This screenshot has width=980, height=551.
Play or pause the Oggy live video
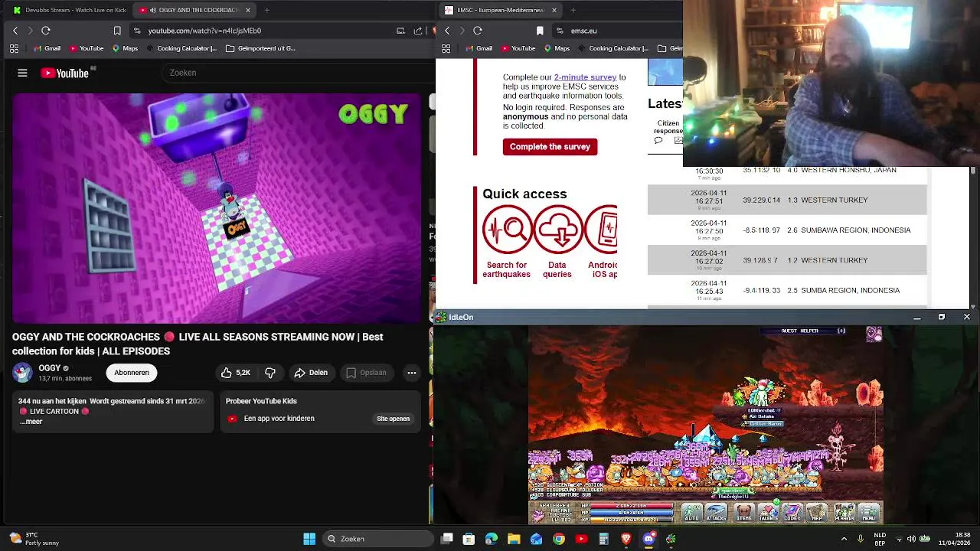pos(217,208)
